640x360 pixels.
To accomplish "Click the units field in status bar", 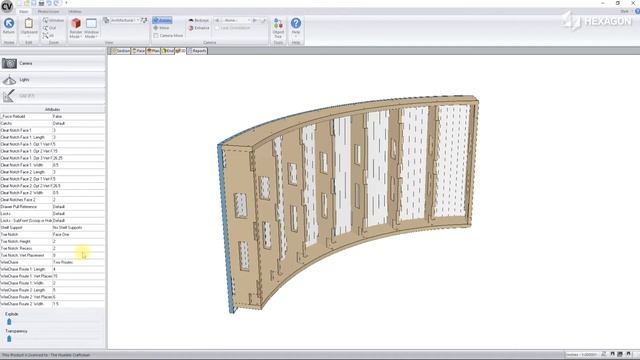I will point(581,355).
